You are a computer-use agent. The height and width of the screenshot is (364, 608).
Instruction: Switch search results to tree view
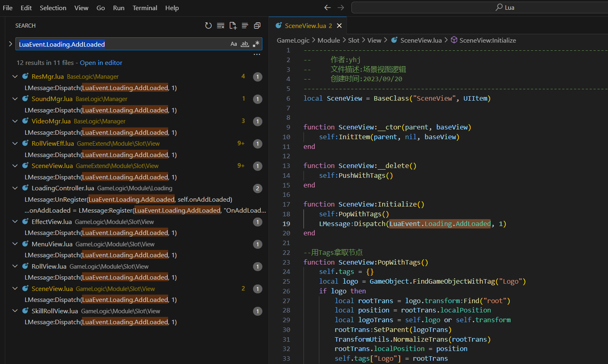tap(245, 26)
